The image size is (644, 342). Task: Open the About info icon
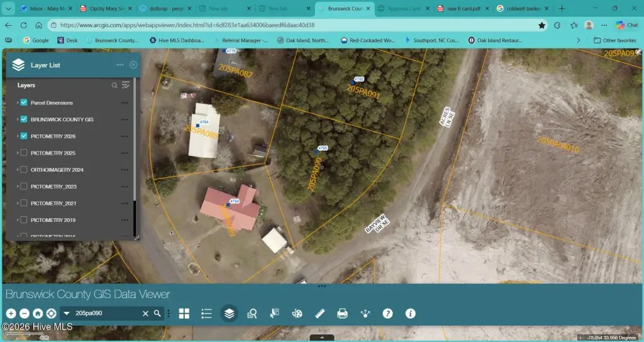(x=410, y=314)
